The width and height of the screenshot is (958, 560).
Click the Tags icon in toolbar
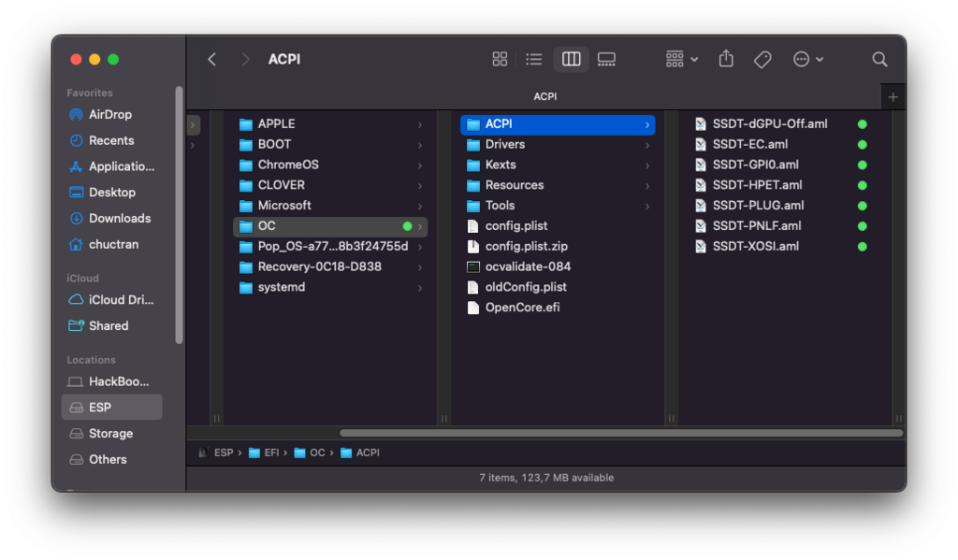coord(762,59)
